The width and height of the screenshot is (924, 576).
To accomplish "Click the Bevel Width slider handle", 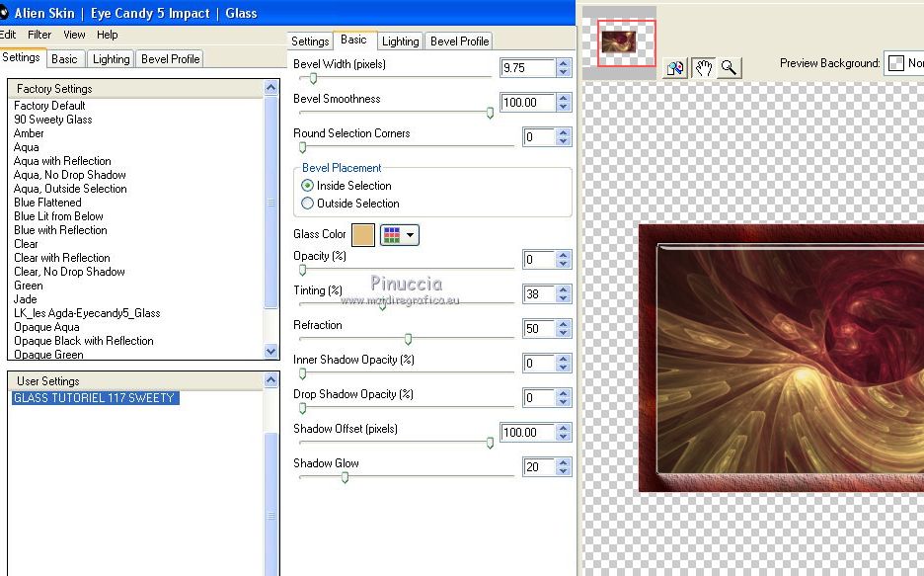I will pos(314,78).
